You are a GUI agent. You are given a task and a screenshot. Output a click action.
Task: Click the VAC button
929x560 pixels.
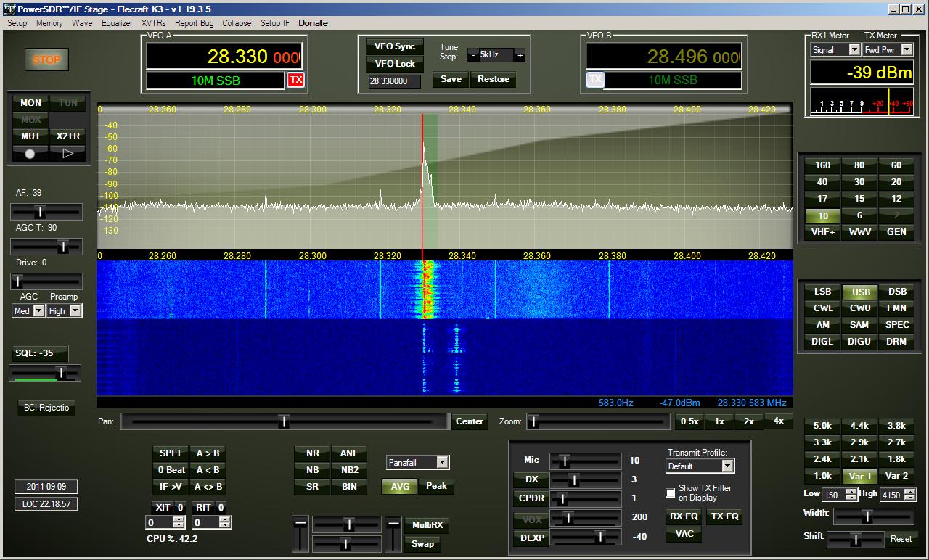(684, 534)
